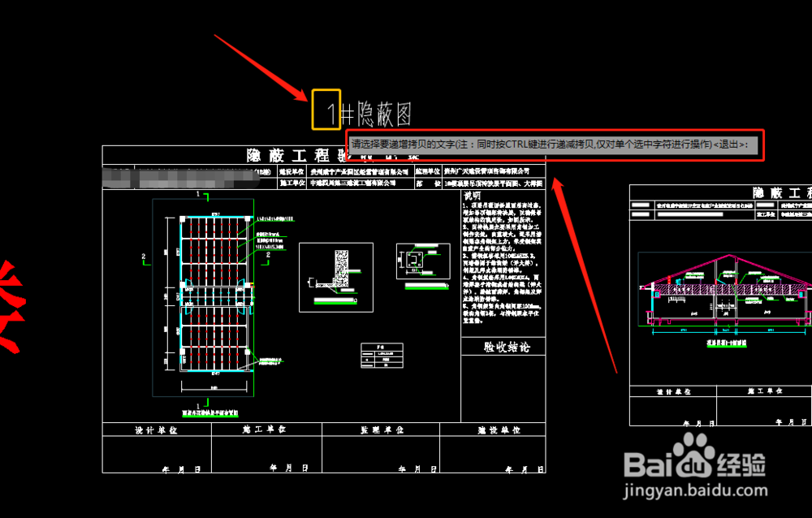This screenshot has width=812, height=518.
Task: Click the "隐蔽图" title text above the drawing
Action: [385, 114]
